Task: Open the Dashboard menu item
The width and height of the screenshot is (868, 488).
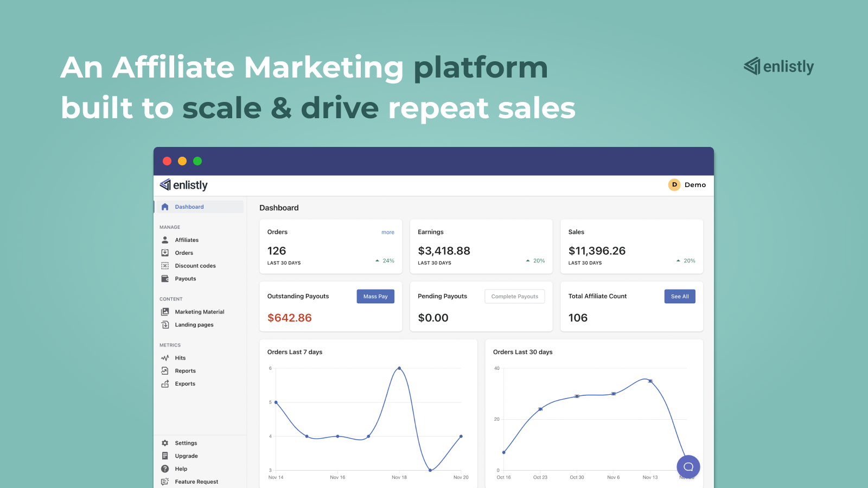Action: 199,207
